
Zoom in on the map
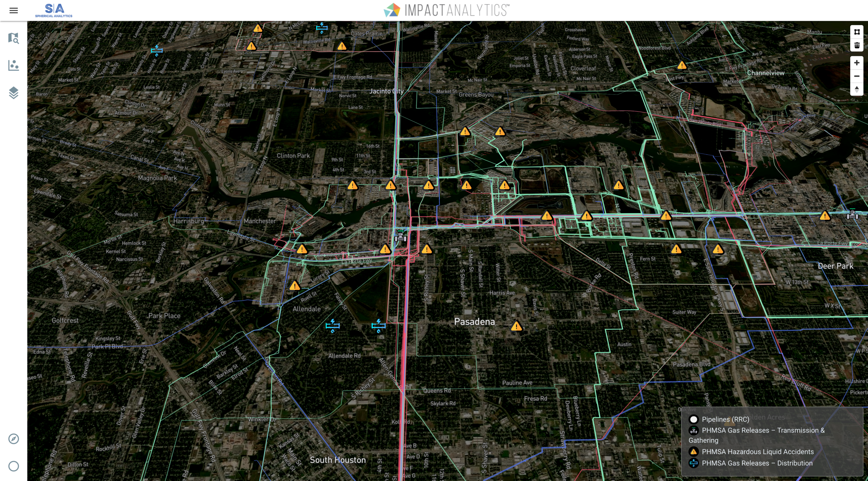coord(857,63)
